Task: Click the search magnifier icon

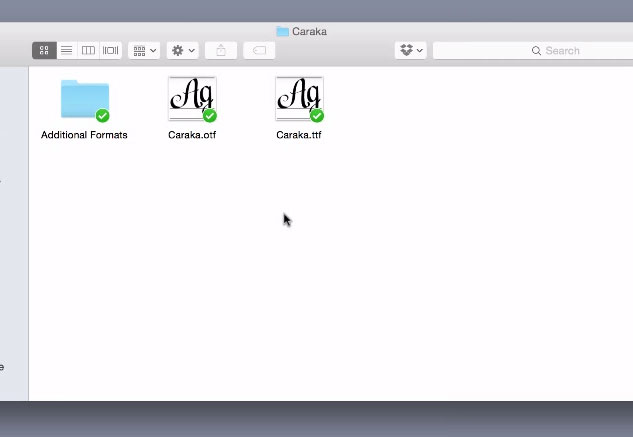Action: coord(536,51)
